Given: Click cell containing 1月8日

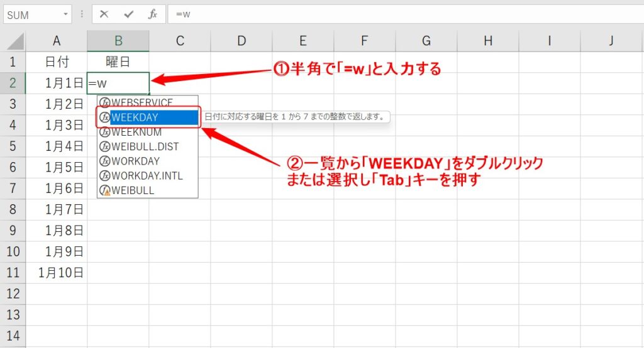Looking at the screenshot, I should pyautogui.click(x=57, y=231).
